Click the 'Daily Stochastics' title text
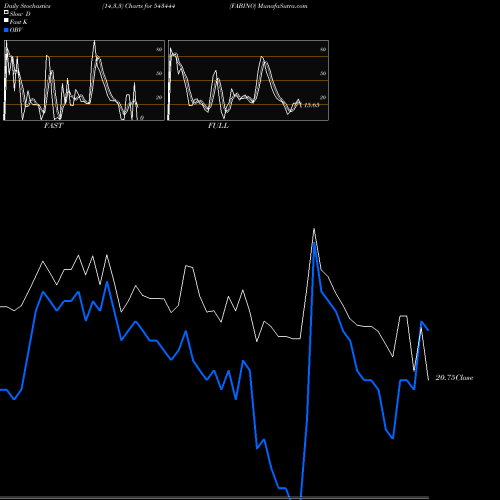 [x=27, y=6]
